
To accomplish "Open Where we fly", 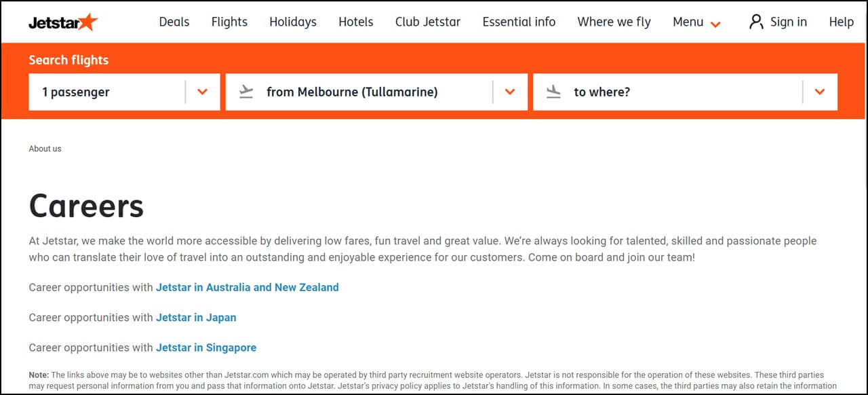I will (614, 22).
